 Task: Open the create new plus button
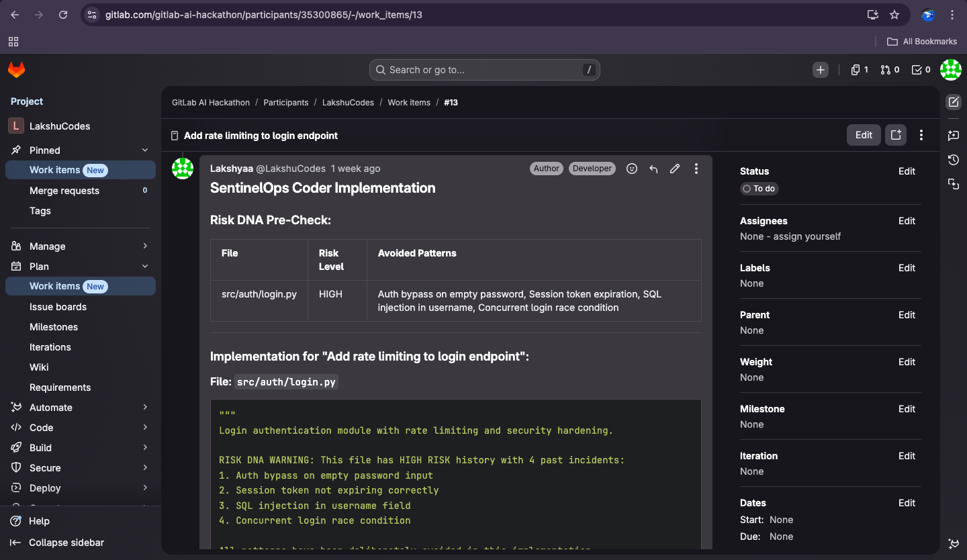click(x=820, y=70)
